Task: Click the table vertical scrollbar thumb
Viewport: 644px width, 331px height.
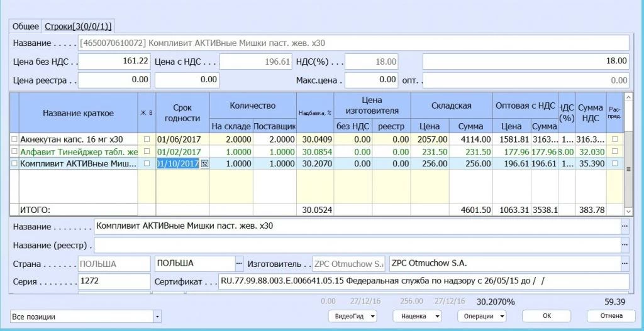Action: pyautogui.click(x=628, y=168)
